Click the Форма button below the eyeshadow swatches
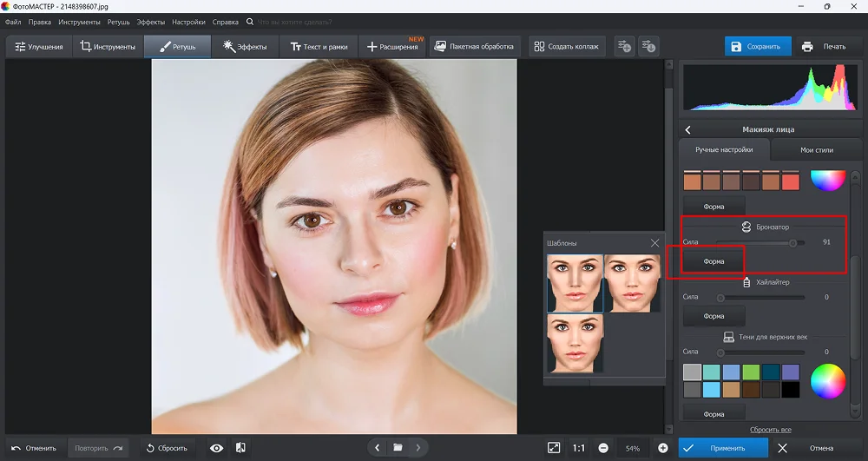Viewport: 868px width, 461px height. pos(713,413)
